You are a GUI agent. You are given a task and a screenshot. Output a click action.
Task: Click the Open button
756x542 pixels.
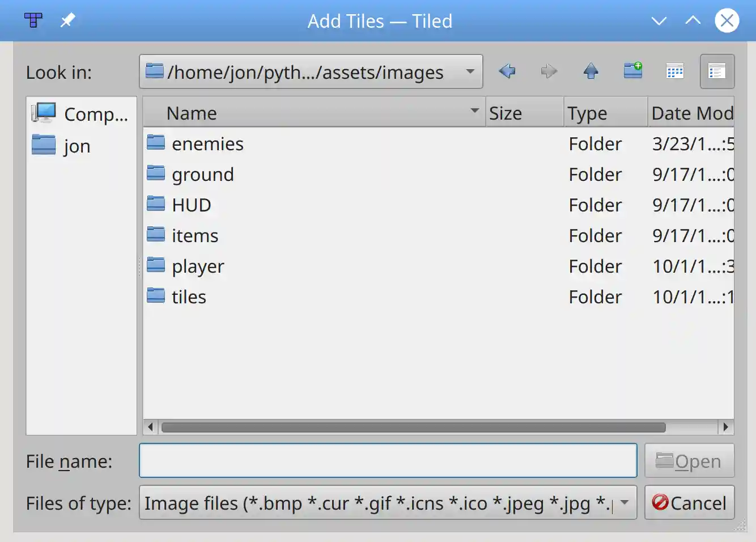[689, 461]
